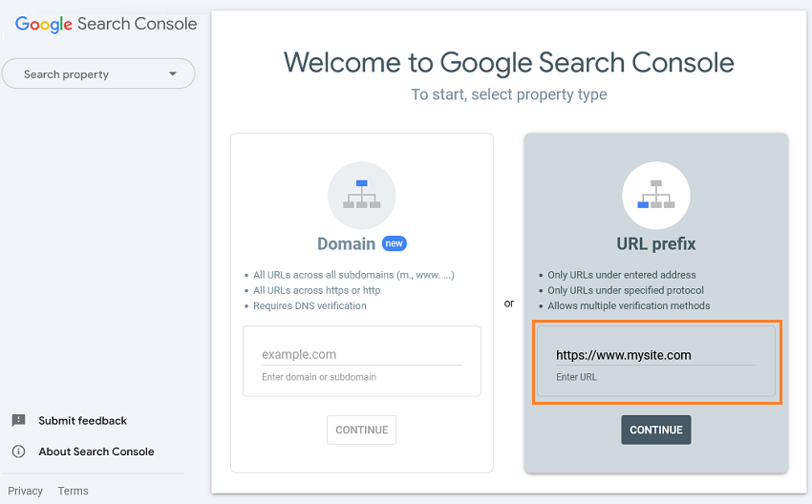Click the example.com domain input field
The height and width of the screenshot is (504, 812).
click(361, 354)
